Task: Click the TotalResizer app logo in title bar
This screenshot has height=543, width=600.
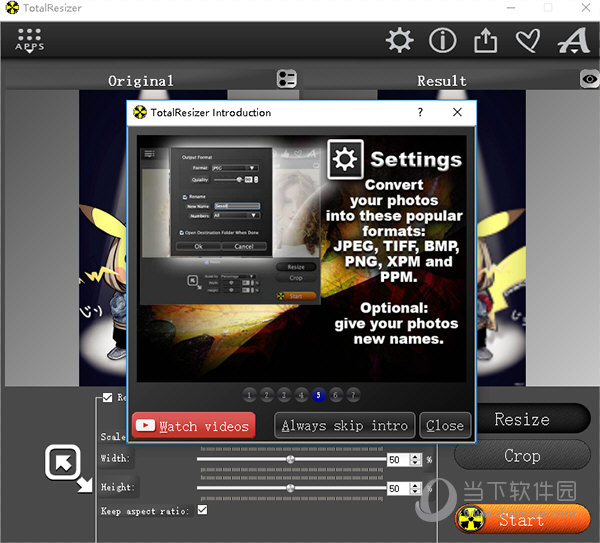Action: click(x=12, y=8)
